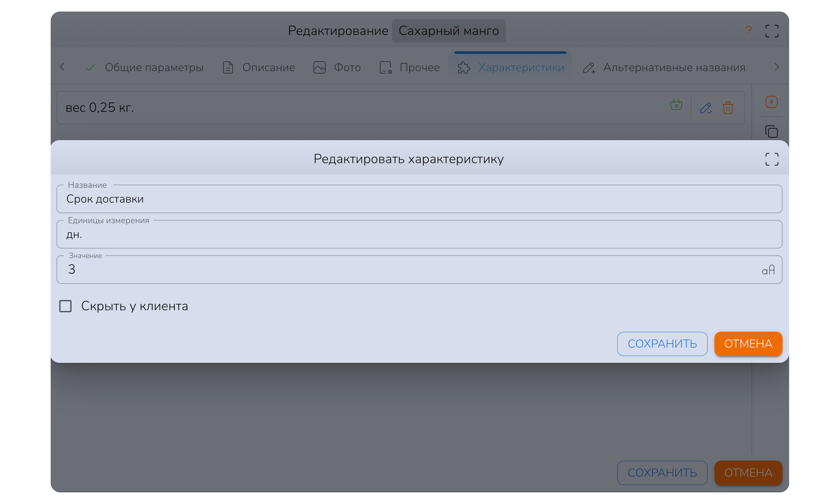
Task: Click the document icon of Описание tab
Action: (x=228, y=67)
